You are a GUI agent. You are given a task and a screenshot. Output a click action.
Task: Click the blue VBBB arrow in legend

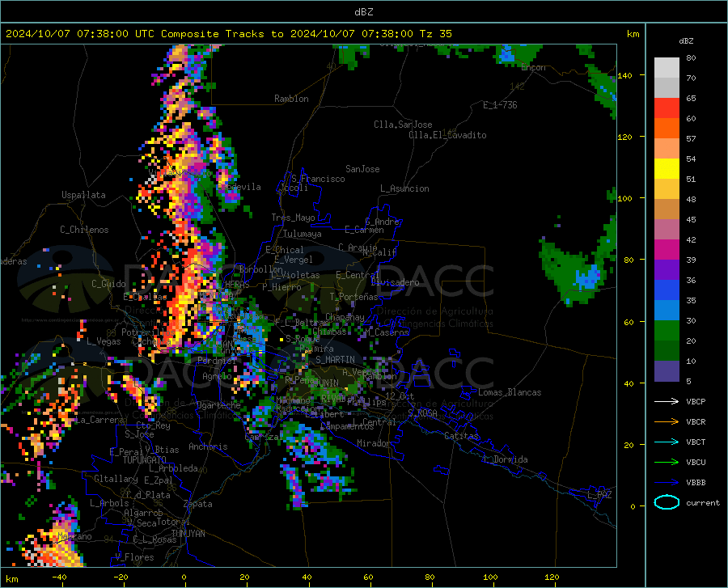(667, 482)
